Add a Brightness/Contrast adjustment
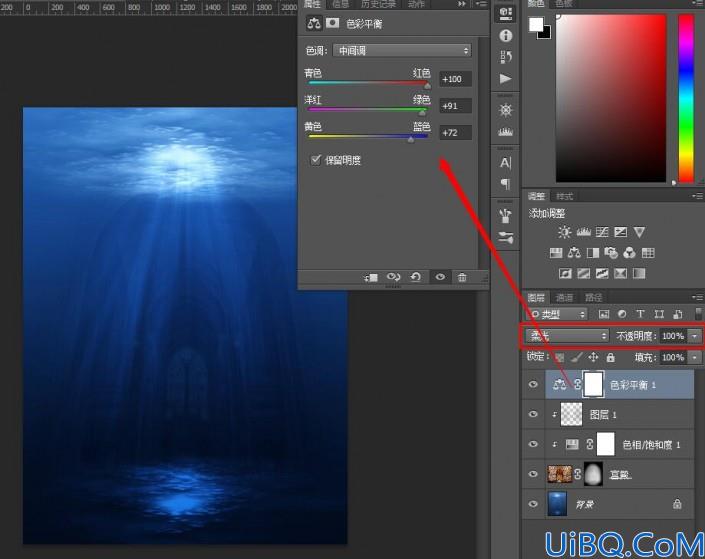 coord(564,232)
